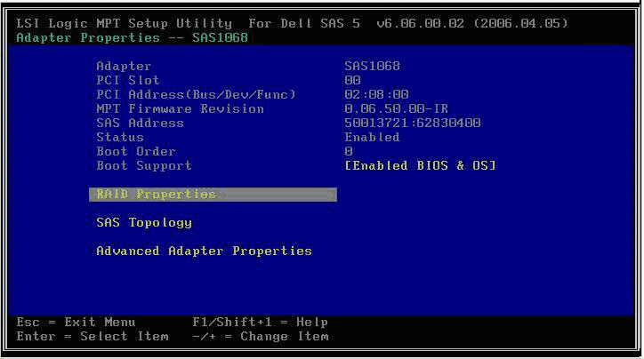The height and width of the screenshot is (359, 644).
Task: Select the SAS Topology menu item
Action: (144, 223)
